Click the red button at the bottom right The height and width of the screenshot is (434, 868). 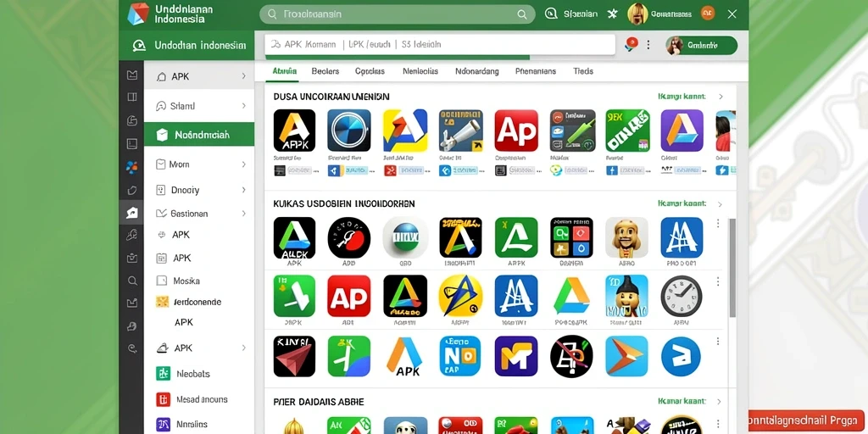tap(806, 420)
